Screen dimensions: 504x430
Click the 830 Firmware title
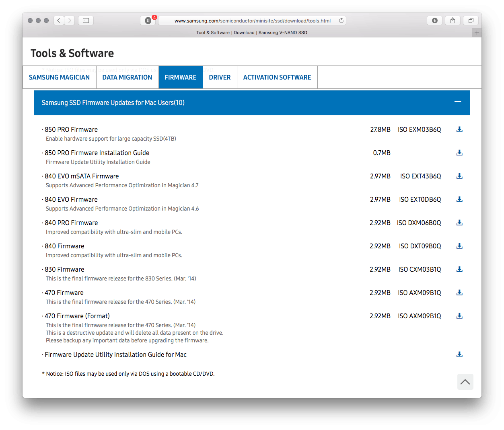tap(64, 269)
